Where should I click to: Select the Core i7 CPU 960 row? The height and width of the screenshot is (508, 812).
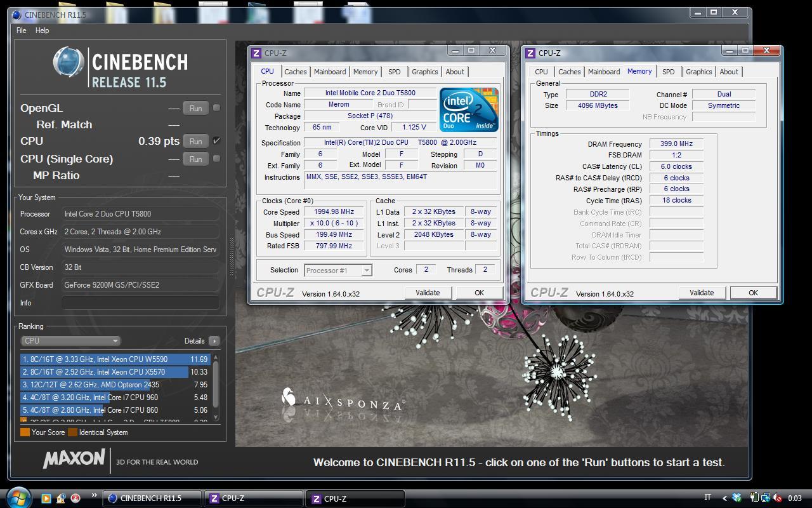point(115,398)
